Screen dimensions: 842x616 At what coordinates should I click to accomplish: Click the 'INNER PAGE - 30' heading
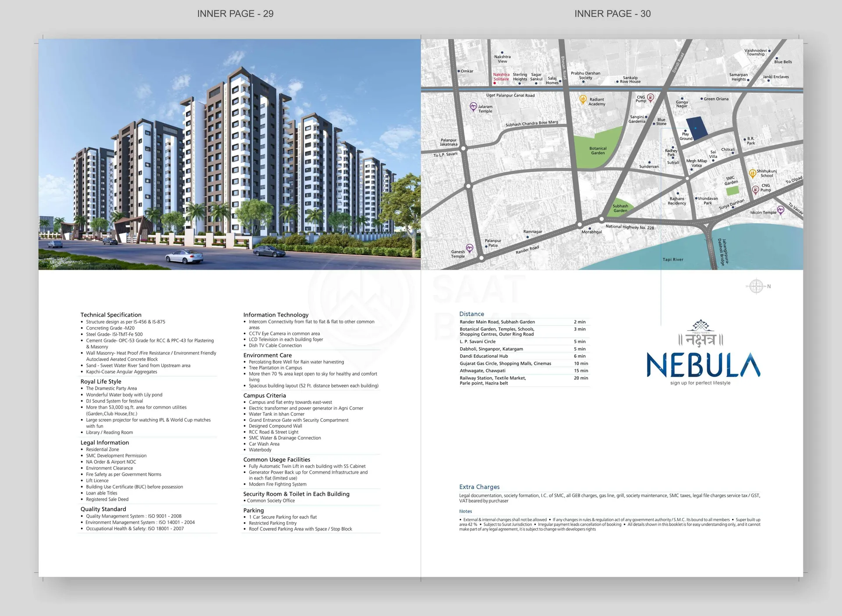point(612,14)
